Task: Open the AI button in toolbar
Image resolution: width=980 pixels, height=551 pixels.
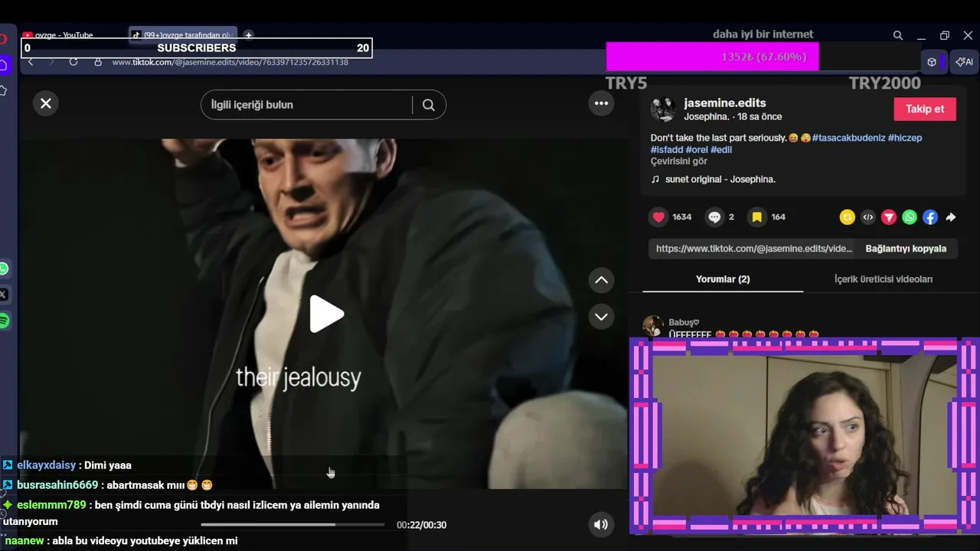Action: click(x=965, y=62)
